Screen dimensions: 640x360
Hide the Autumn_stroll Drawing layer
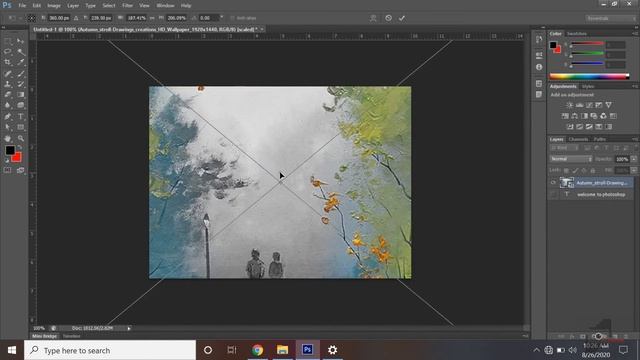pos(553,183)
